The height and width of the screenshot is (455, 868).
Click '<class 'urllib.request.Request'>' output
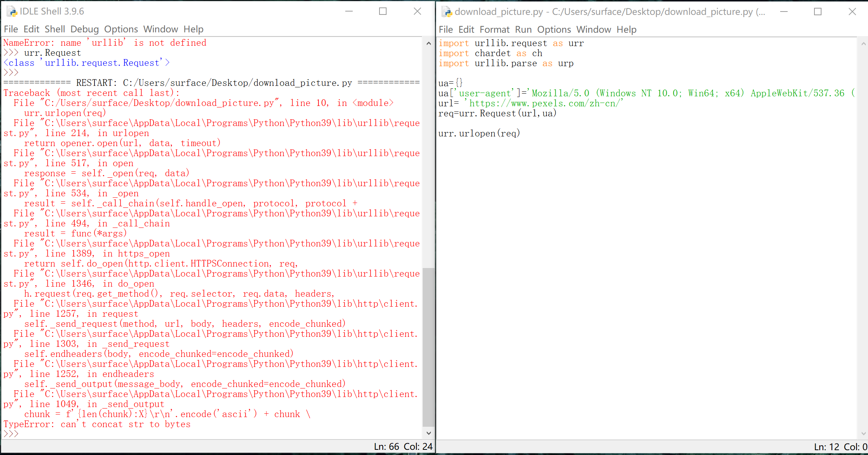pos(86,63)
